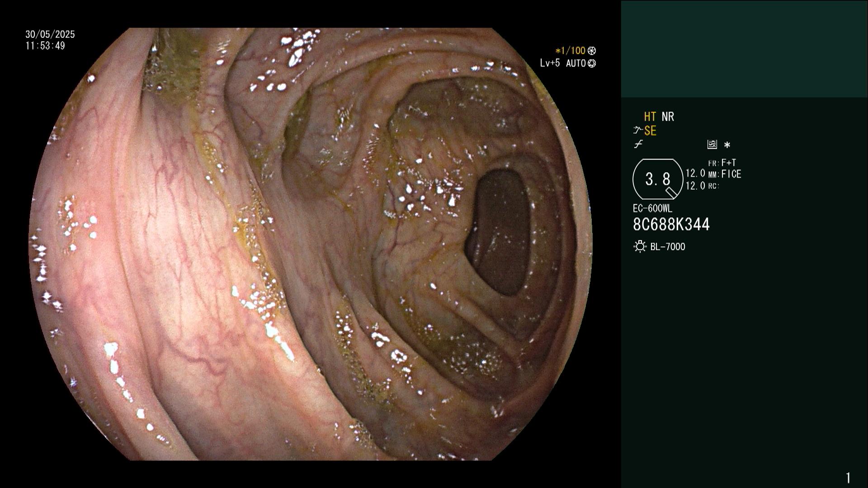
Task: Click the serial number 8C688K344
Action: [x=671, y=225]
